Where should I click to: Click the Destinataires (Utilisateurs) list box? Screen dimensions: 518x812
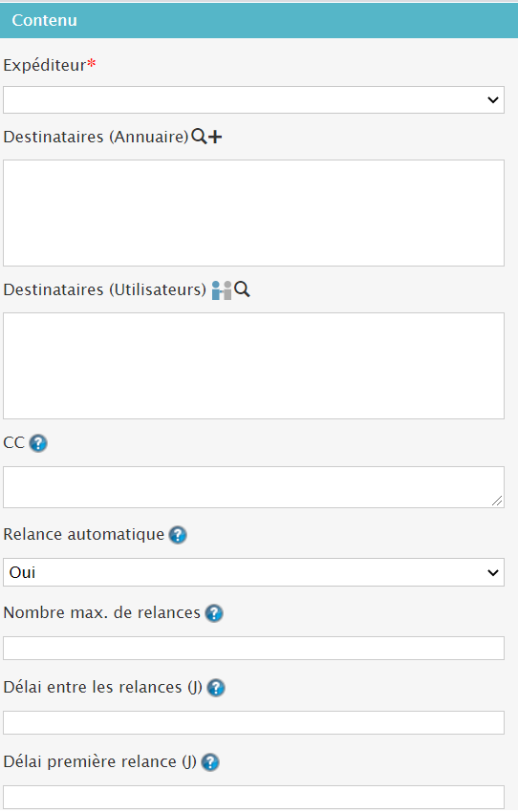[254, 366]
